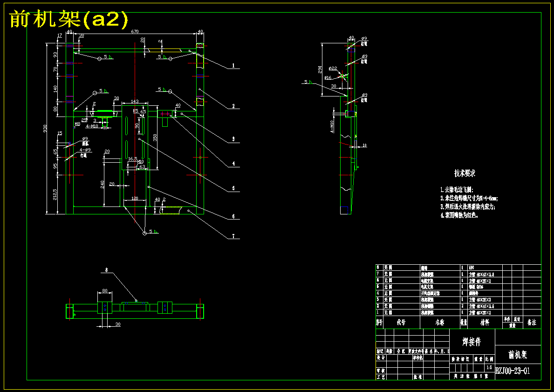Click the 90 slot length dimension
Viewport: 554px width, 392px height.
137,125
